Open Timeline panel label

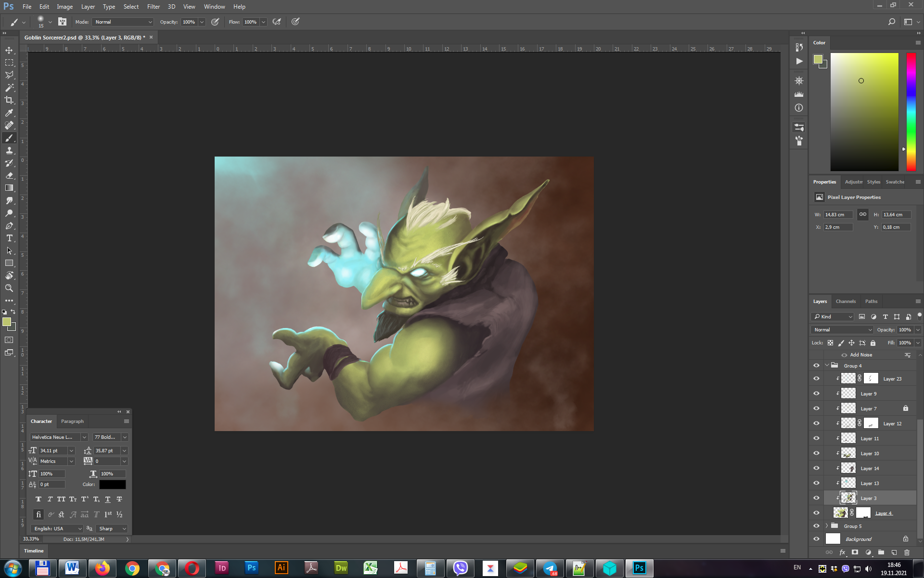[x=34, y=551]
